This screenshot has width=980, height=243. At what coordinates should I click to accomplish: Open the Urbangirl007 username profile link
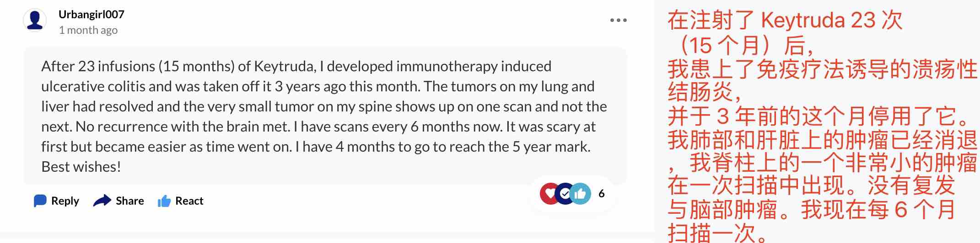pyautogui.click(x=92, y=15)
